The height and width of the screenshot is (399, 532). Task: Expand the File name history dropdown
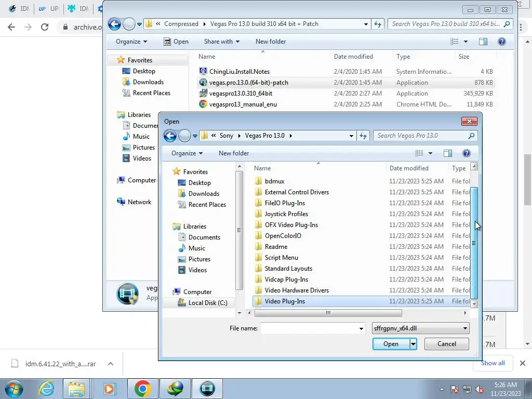coord(361,328)
